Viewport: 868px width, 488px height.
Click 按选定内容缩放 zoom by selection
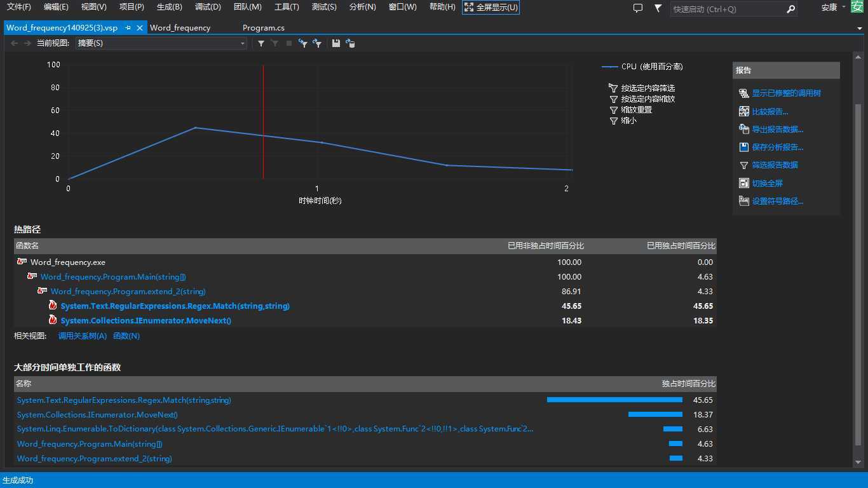(648, 99)
